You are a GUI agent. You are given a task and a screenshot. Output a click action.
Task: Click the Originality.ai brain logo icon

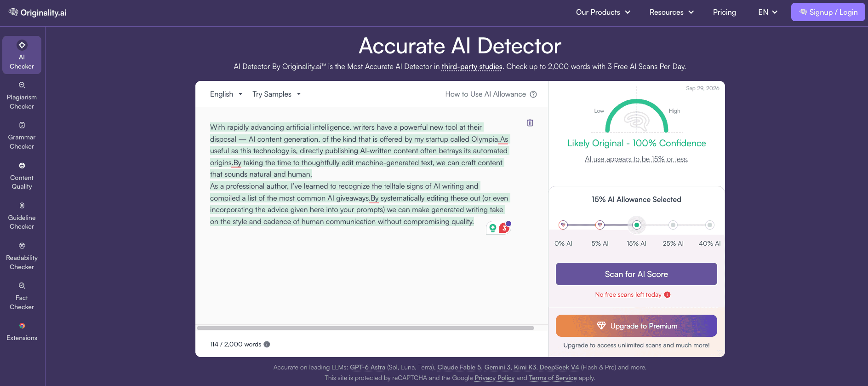pyautogui.click(x=13, y=12)
